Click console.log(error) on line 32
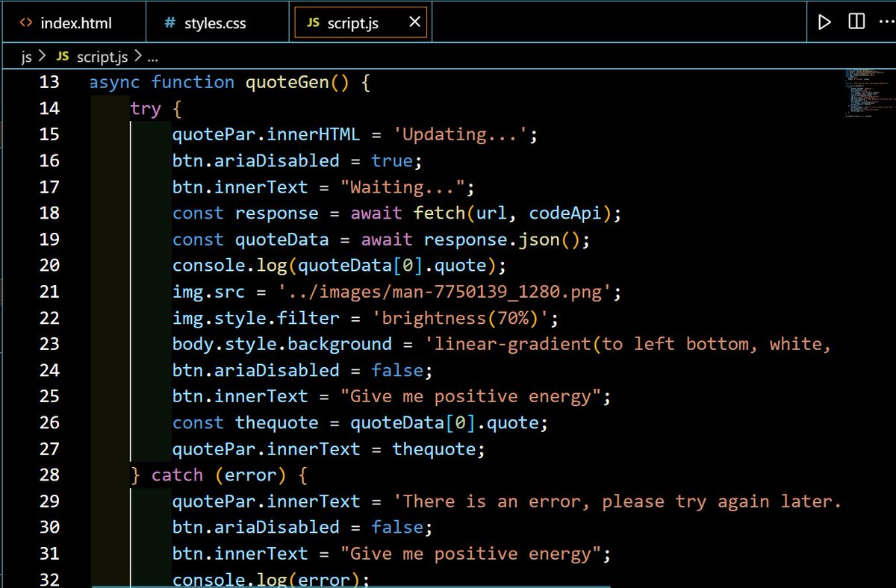This screenshot has height=588, width=896. (266, 579)
